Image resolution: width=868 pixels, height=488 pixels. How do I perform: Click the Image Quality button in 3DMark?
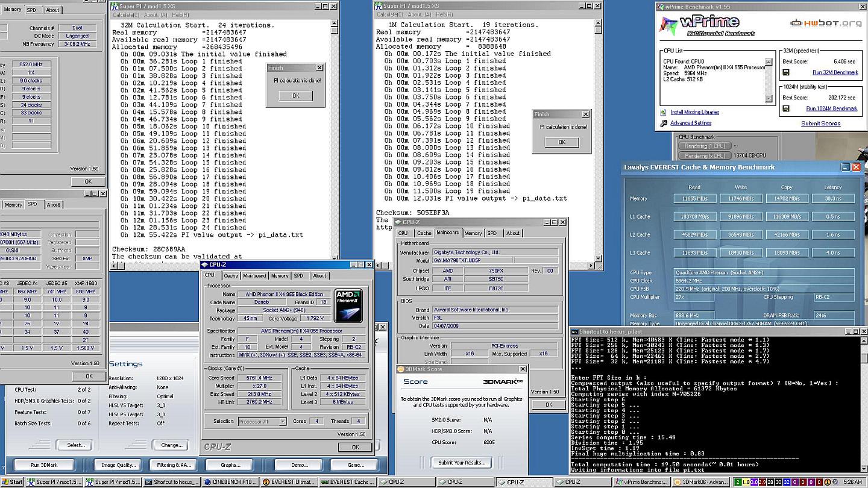118,465
